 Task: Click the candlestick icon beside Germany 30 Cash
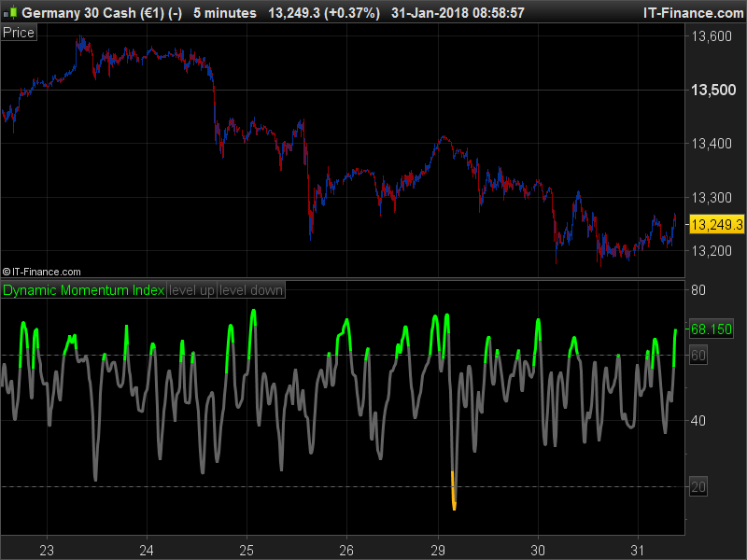point(10,12)
